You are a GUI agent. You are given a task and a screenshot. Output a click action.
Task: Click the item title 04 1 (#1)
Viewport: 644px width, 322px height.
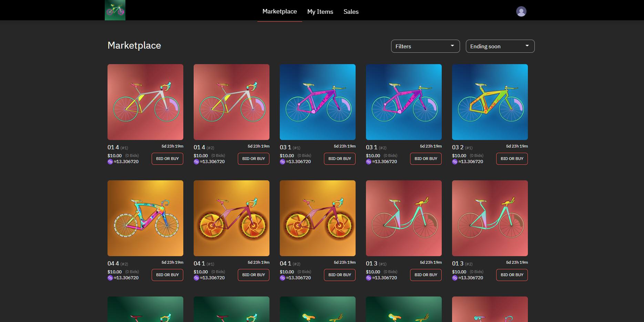tap(204, 264)
